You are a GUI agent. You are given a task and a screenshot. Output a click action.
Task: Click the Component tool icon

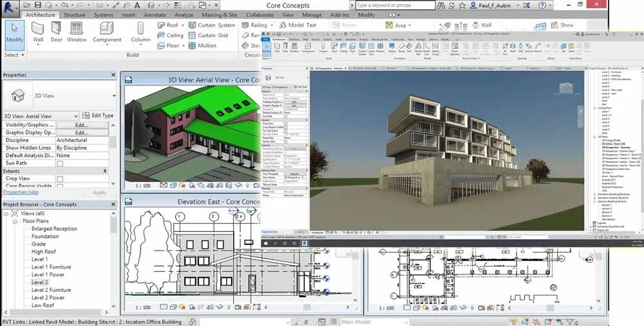pos(107,28)
